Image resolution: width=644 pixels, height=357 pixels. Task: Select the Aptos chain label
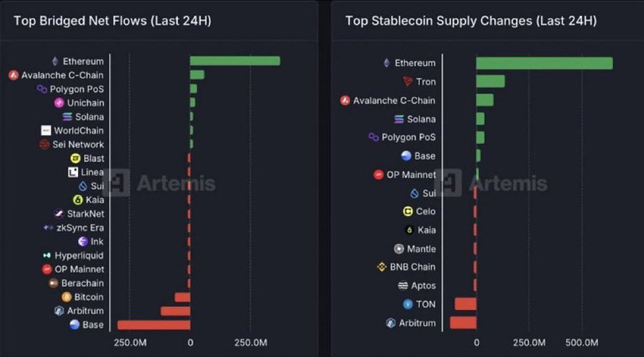[423, 285]
